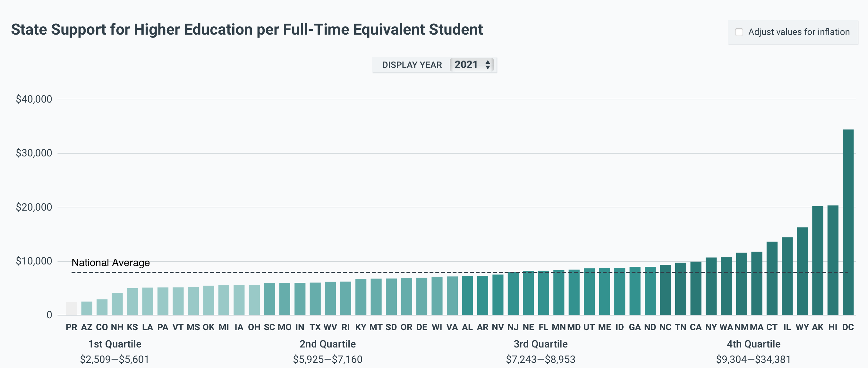This screenshot has width=868, height=368.
Task: Click the National Average line label
Action: click(x=111, y=263)
